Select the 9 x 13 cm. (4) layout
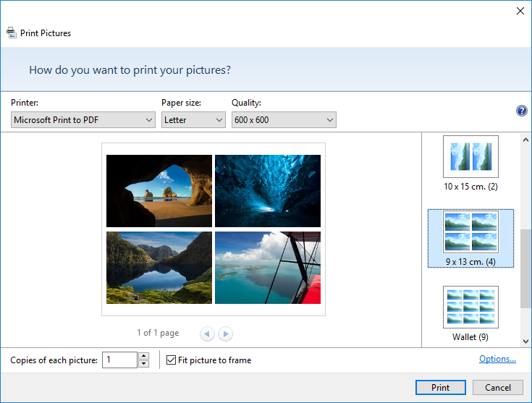 [470, 239]
